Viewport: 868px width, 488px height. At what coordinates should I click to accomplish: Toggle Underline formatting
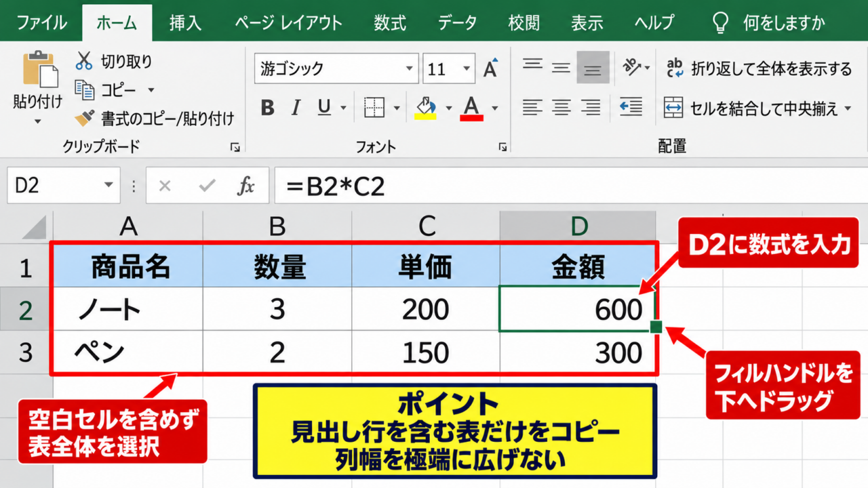pyautogui.click(x=324, y=108)
